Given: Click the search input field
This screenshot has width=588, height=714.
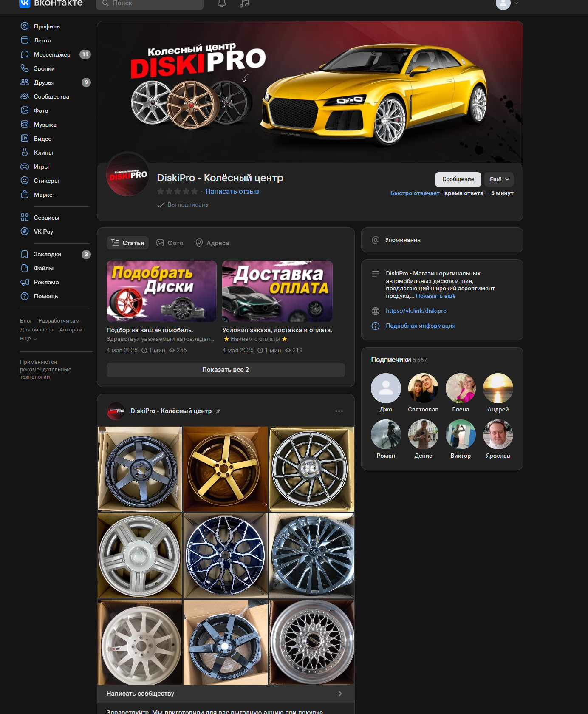Looking at the screenshot, I should click(x=150, y=3).
